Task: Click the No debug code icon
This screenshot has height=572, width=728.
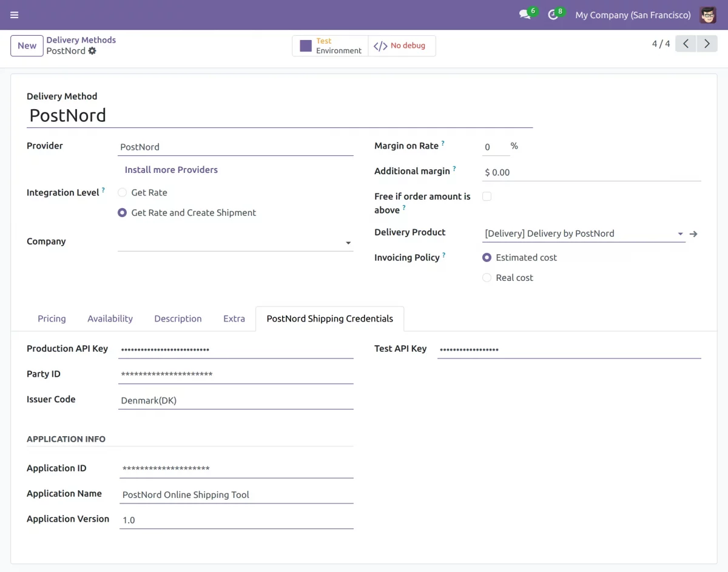Action: pyautogui.click(x=380, y=45)
